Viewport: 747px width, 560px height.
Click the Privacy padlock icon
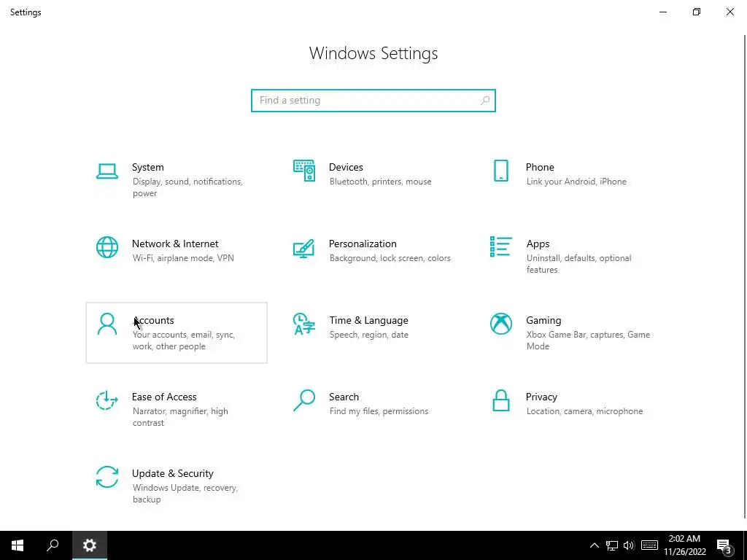point(500,400)
